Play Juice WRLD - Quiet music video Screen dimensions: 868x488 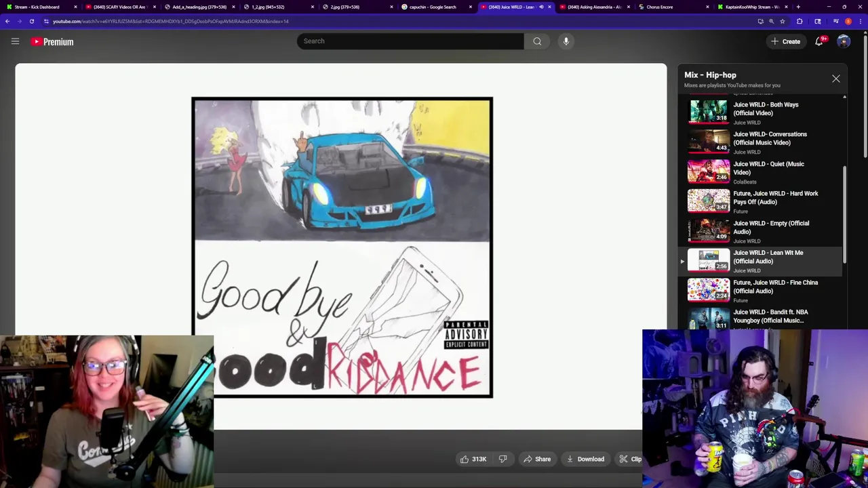762,172
